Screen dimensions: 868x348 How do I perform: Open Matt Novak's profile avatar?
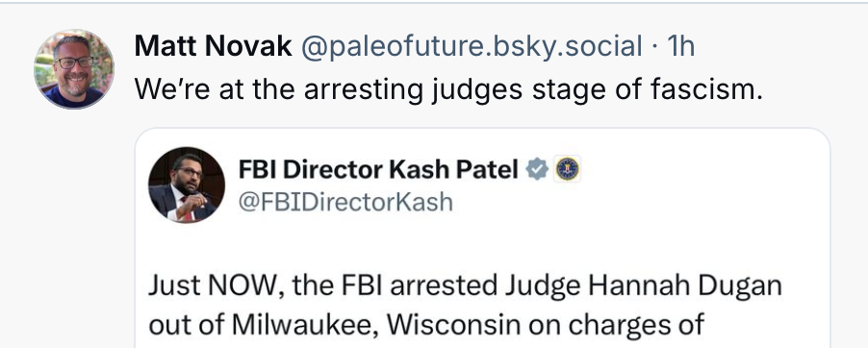(74, 69)
